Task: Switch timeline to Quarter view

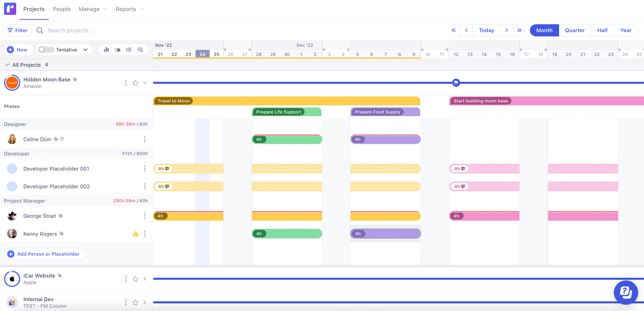Action: [x=575, y=30]
